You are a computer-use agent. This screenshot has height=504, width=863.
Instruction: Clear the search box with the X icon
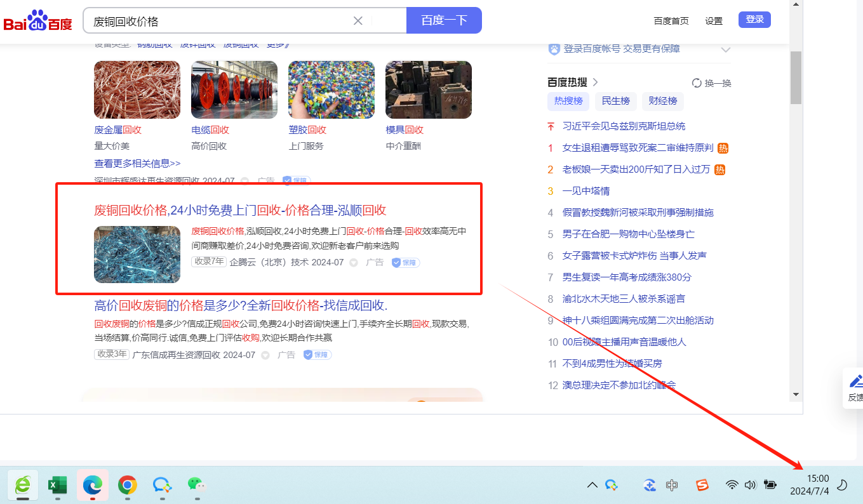(358, 21)
